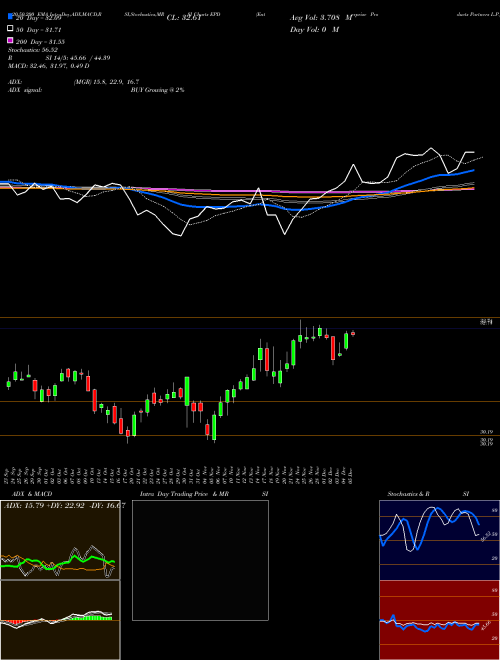500x660 pixels.
Task: Click the '(MGR) 15.8, 22.9, 16.7' ADX values
Action: pos(106,82)
